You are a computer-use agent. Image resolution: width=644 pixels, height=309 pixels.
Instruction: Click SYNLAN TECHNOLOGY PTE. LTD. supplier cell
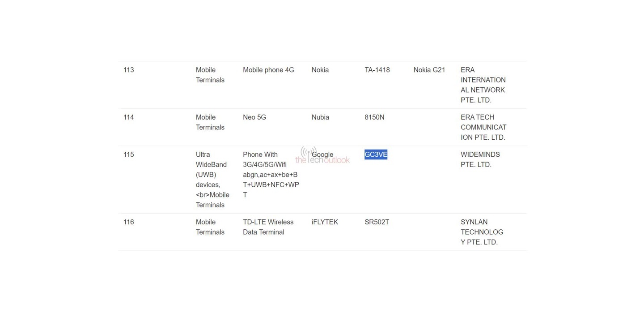pyautogui.click(x=482, y=232)
